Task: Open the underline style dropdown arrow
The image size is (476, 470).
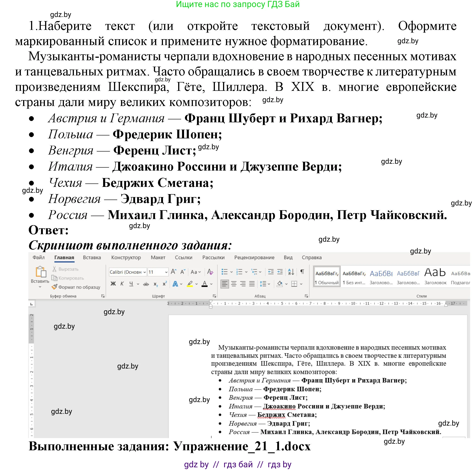Action: pyautogui.click(x=138, y=284)
